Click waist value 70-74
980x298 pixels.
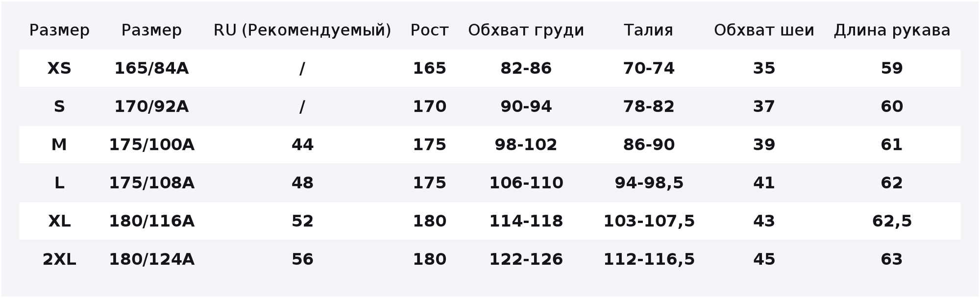click(649, 68)
